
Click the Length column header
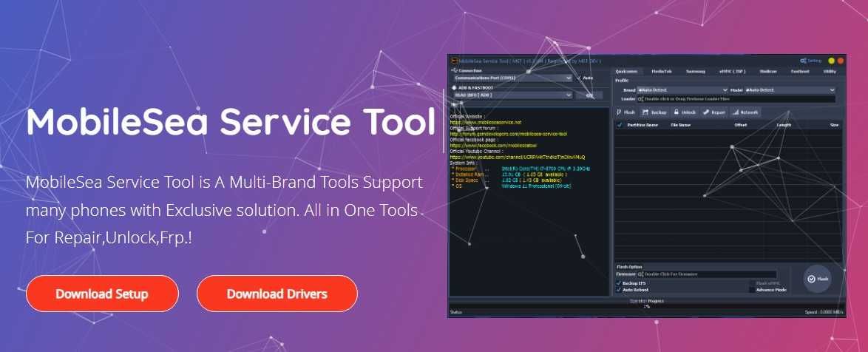tap(783, 125)
